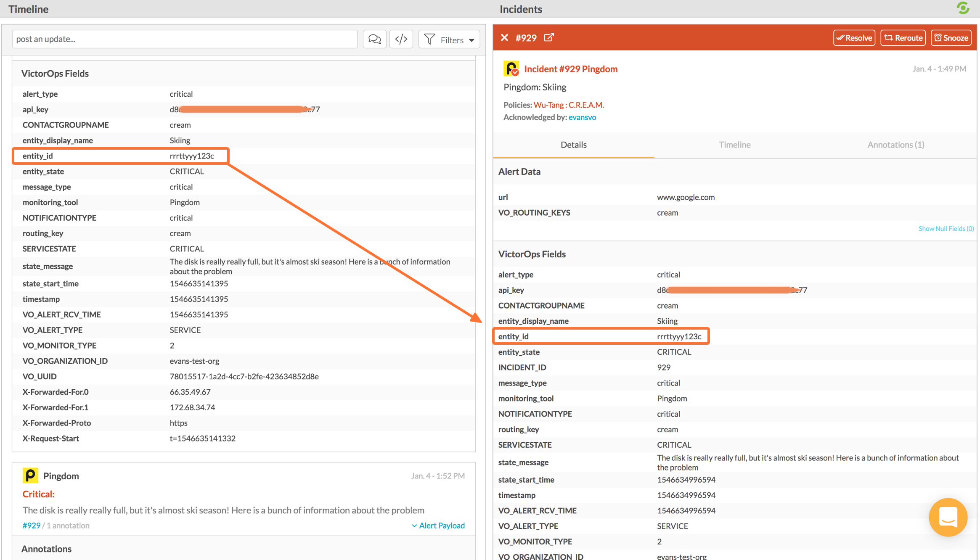
Task: Click the Timeline state_start_time value 1546635141395
Action: click(x=199, y=284)
